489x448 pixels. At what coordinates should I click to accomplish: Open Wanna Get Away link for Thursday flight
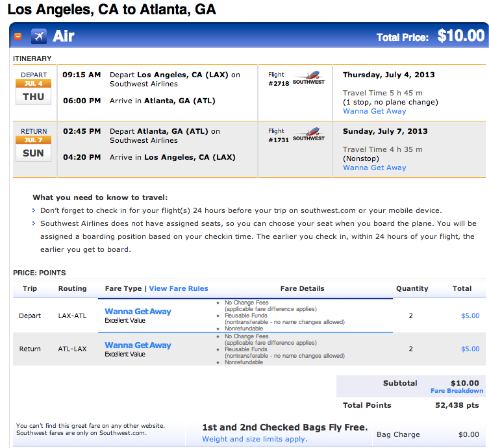pyautogui.click(x=374, y=111)
